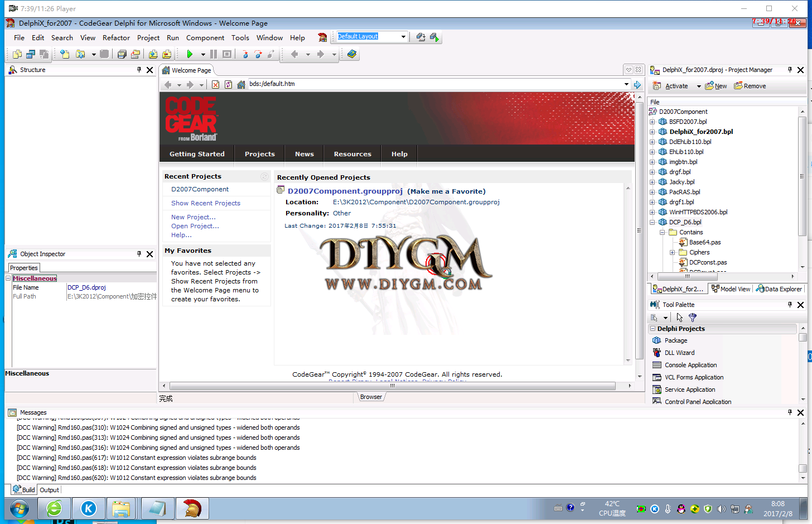Click Add File to Project icon
The image size is (812, 524).
153,54
